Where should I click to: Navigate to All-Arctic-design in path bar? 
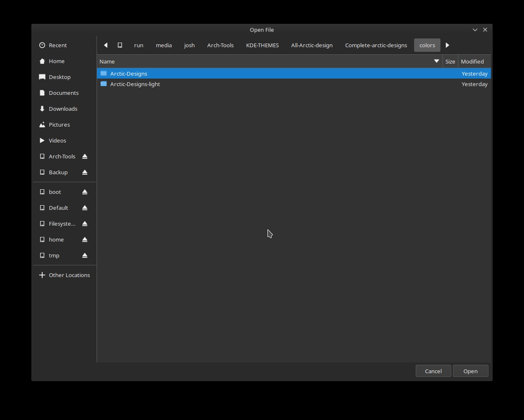click(312, 45)
